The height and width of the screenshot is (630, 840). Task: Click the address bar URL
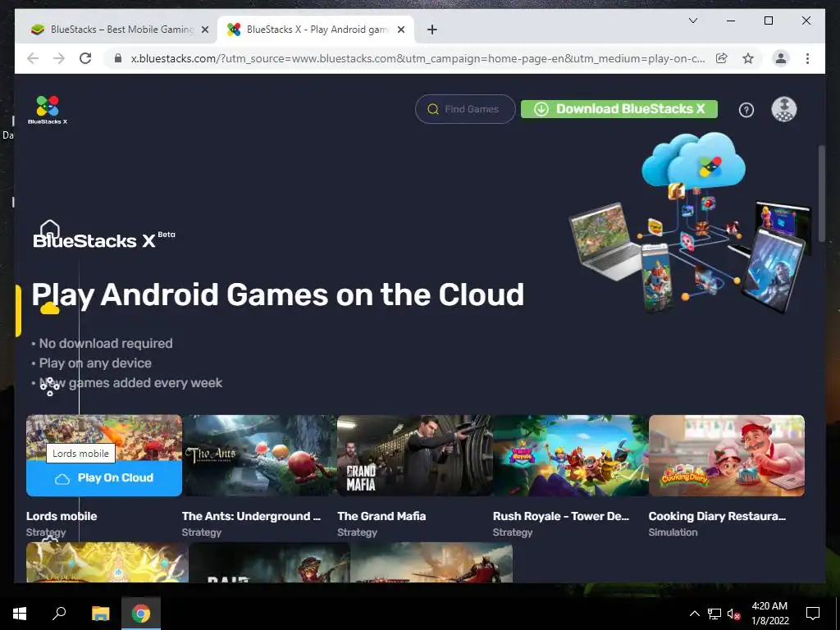click(x=418, y=58)
